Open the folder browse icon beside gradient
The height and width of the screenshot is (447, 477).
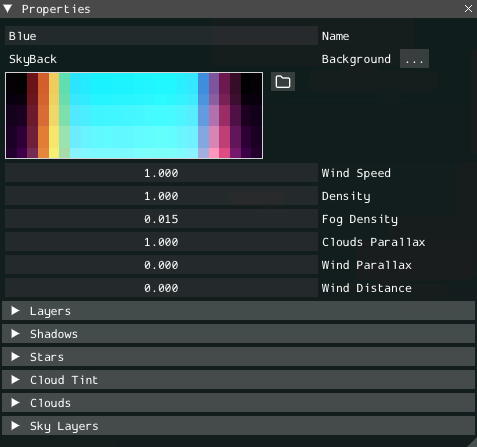point(283,82)
